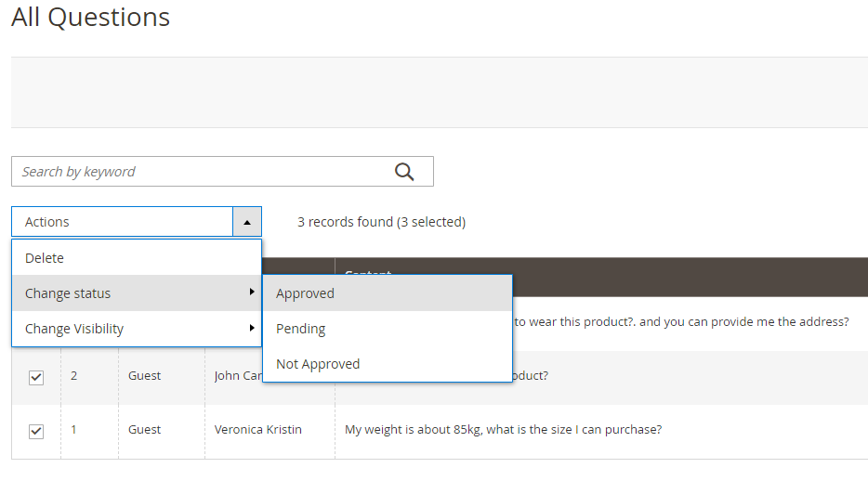Mark selected questions as Not Approved
868x494 pixels.
click(318, 364)
